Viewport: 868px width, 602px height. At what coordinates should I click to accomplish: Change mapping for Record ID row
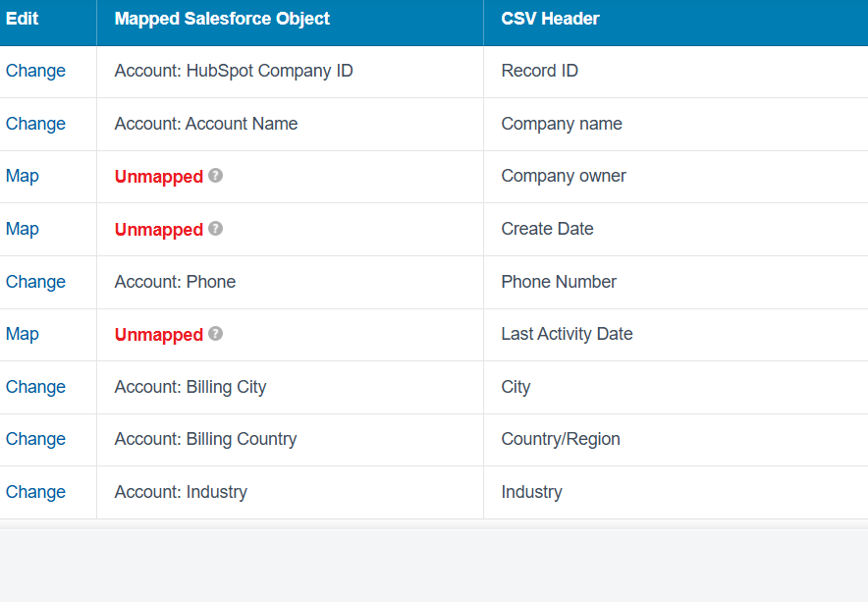point(35,71)
